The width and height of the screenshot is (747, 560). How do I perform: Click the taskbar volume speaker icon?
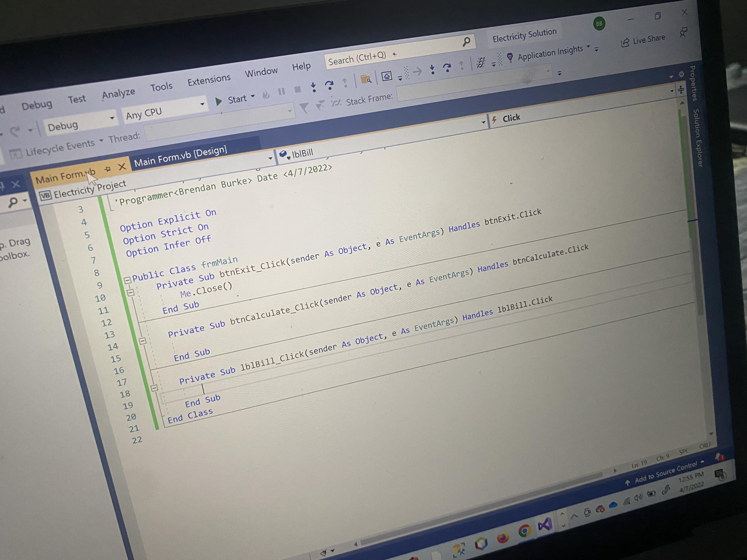click(638, 497)
